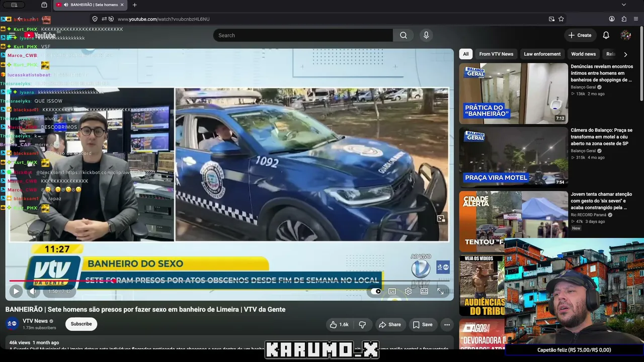The height and width of the screenshot is (362, 644).
Task: Open the browser extensions puzzle icon
Action: tap(624, 19)
